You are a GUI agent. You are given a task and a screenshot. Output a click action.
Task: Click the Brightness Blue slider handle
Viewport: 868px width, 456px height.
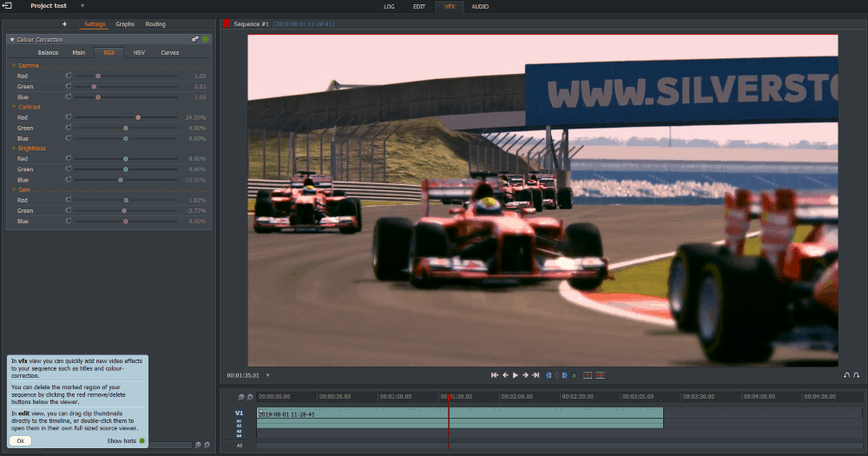click(x=121, y=180)
